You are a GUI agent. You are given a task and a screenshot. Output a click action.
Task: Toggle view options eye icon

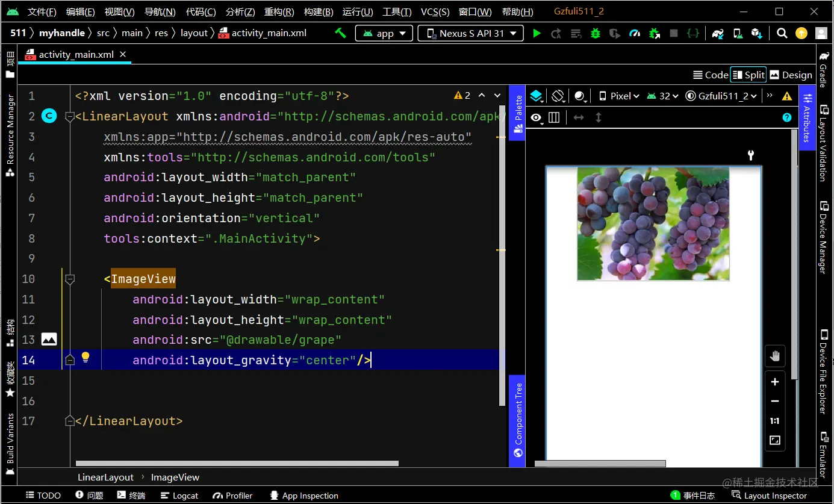536,117
